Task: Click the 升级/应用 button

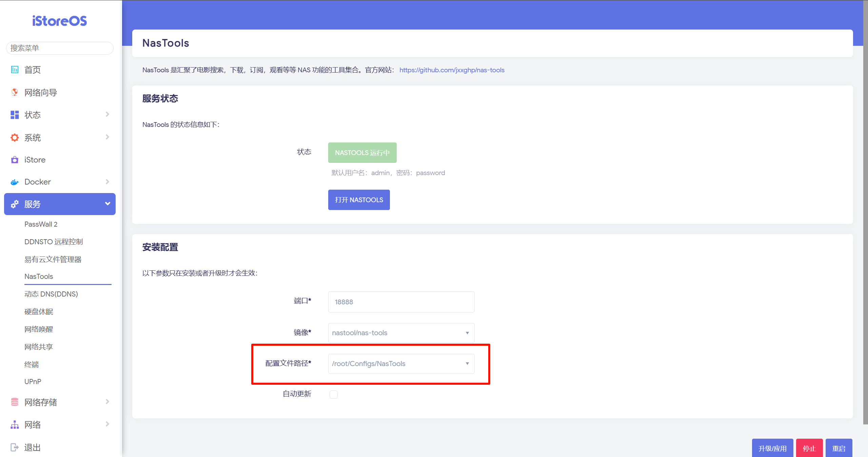Action: coord(772,448)
